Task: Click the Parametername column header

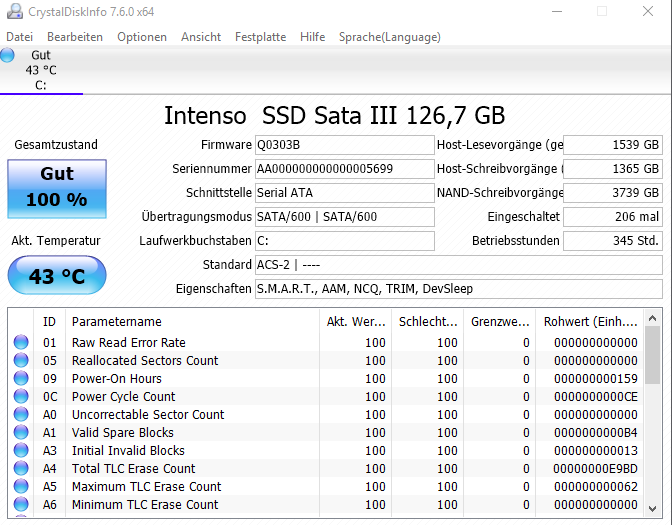Action: (192, 321)
